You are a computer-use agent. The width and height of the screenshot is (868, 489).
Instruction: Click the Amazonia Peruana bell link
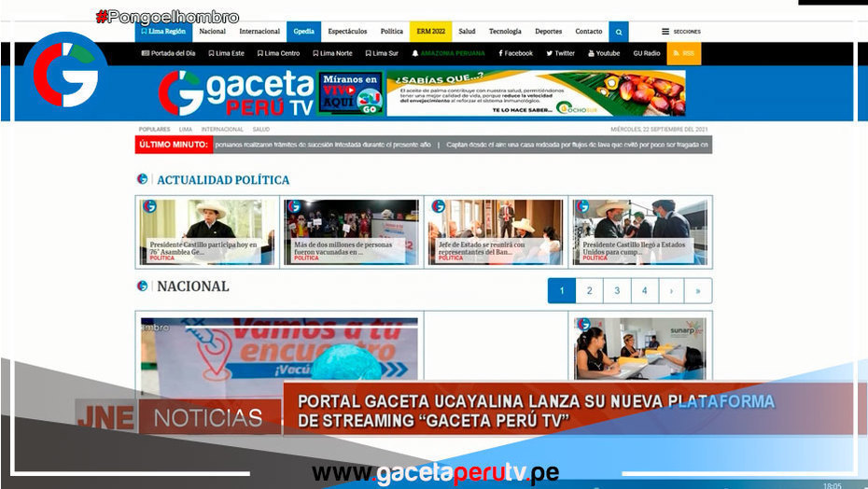(x=448, y=54)
